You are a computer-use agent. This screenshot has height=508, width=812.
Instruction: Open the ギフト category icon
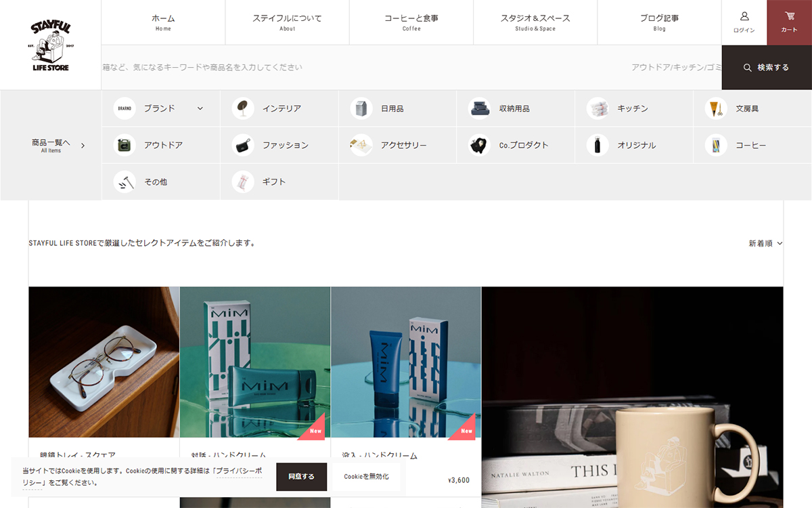[x=243, y=182]
